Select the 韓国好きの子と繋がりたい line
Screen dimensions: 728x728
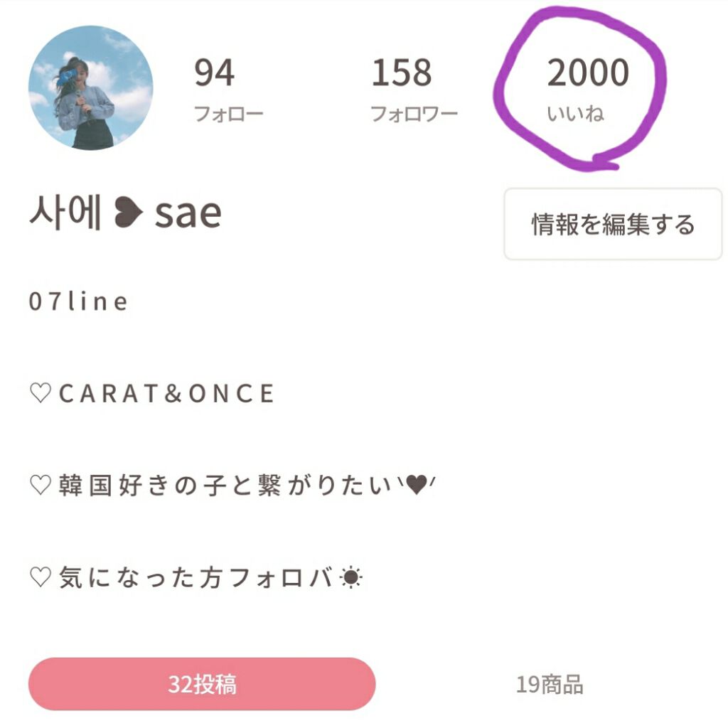tap(213, 483)
